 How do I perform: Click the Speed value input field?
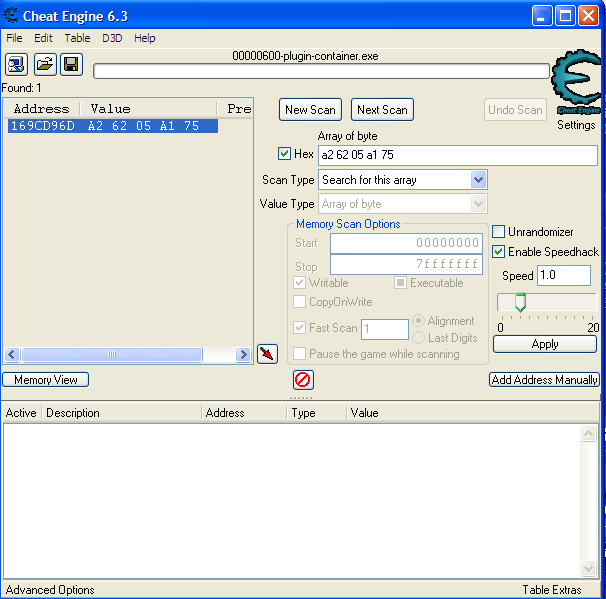(x=564, y=276)
